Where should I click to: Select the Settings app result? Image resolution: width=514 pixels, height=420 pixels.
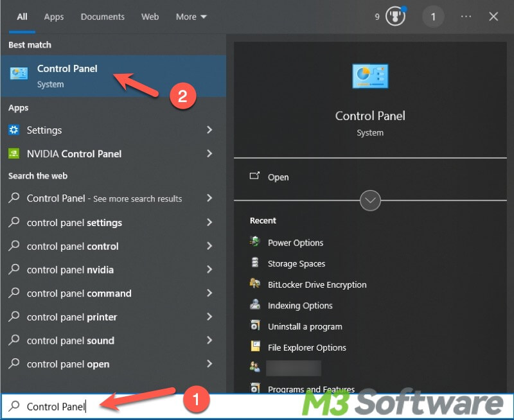point(113,130)
